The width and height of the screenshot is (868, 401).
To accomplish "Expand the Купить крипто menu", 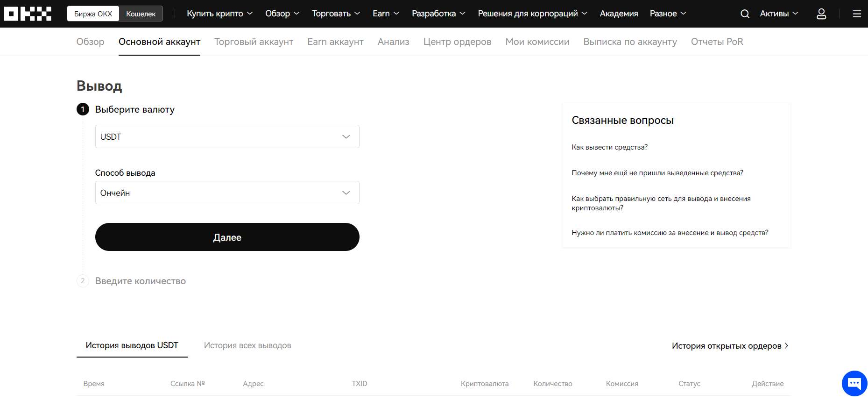I will pyautogui.click(x=219, y=14).
